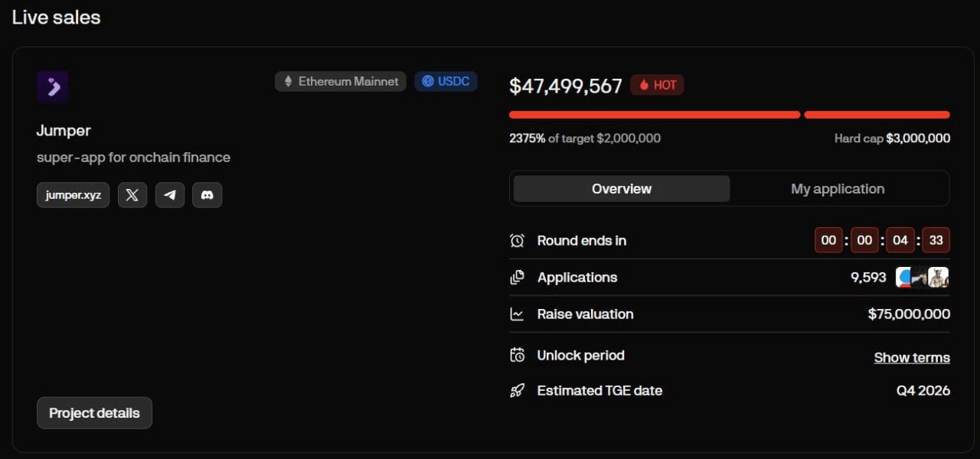
Task: Click the Jumper project name
Action: click(64, 131)
